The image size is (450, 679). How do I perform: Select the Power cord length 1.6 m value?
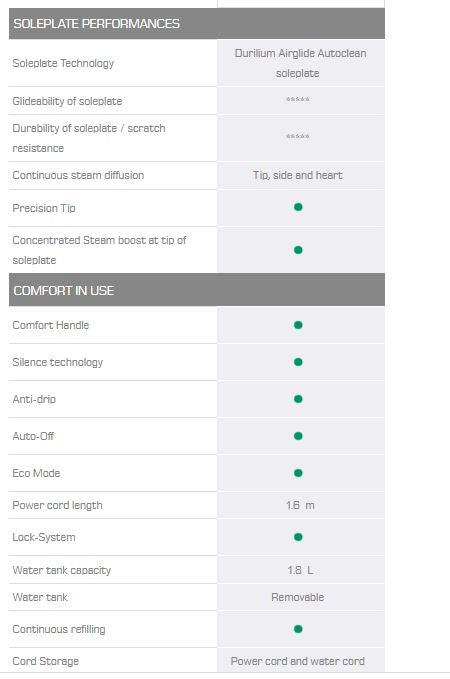tap(300, 505)
